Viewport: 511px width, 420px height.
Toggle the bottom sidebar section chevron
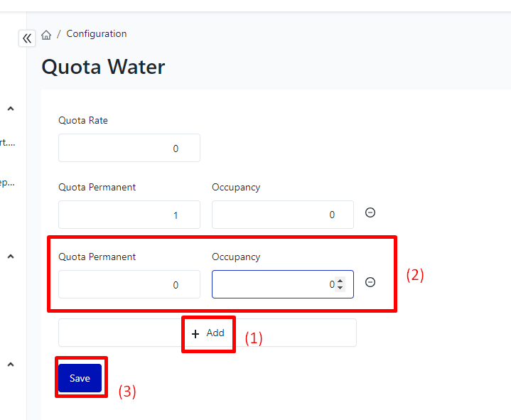pos(11,365)
